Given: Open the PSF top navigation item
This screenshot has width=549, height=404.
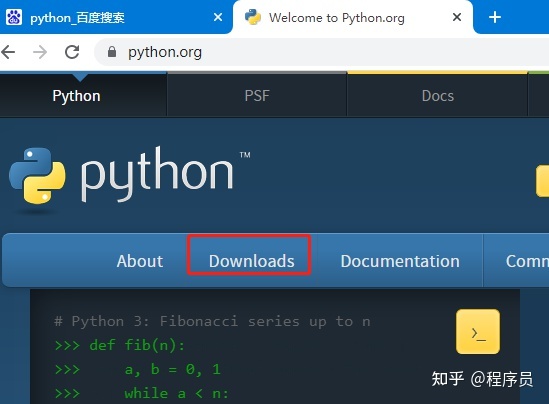Looking at the screenshot, I should pyautogui.click(x=257, y=96).
